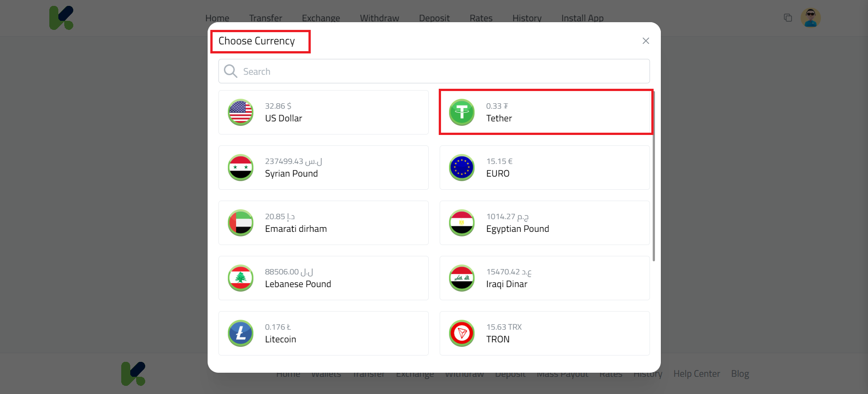
Task: Click the Iraqi Dinar flag icon
Action: [x=462, y=278]
